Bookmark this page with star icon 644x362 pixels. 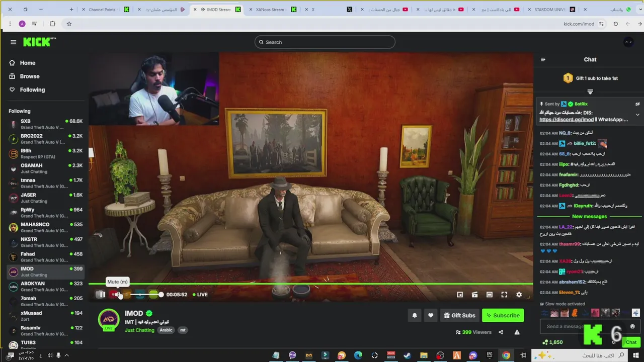click(69, 24)
